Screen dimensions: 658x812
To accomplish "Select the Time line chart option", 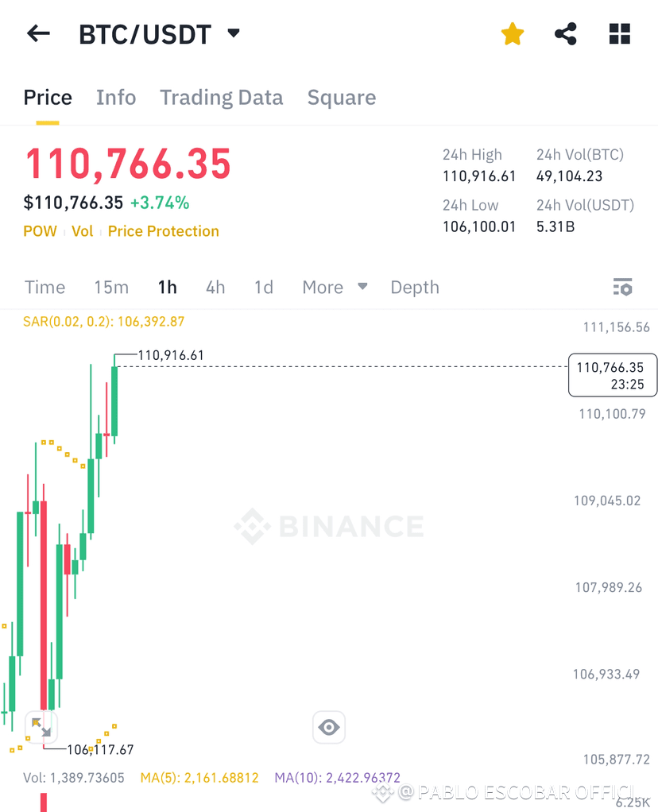I will pyautogui.click(x=45, y=287).
